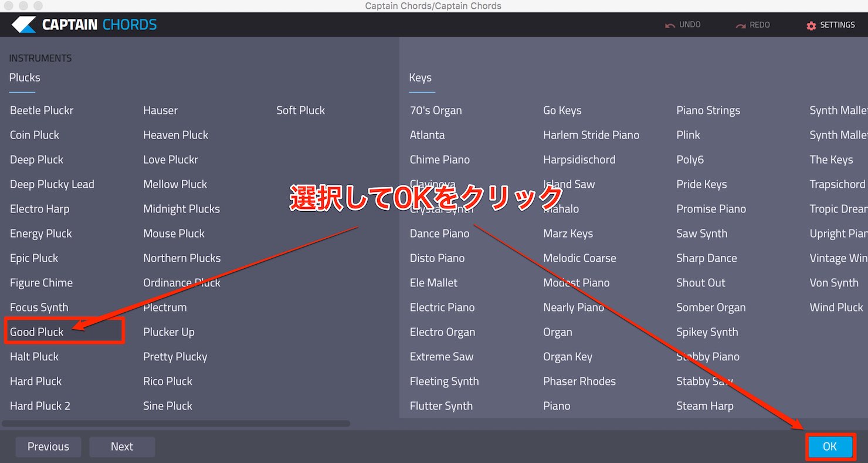Viewport: 868px width, 463px height.
Task: Choose the Wind Pluck instrument
Action: 836,307
